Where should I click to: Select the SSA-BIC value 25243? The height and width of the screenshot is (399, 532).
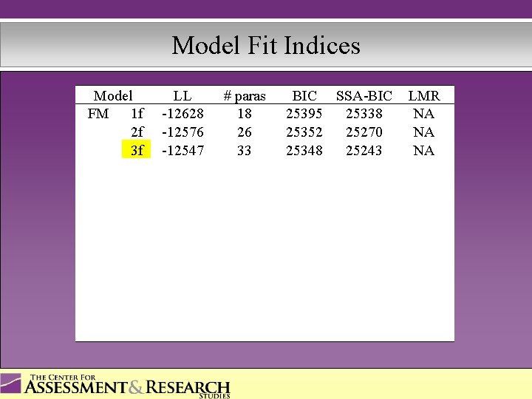click(x=364, y=150)
